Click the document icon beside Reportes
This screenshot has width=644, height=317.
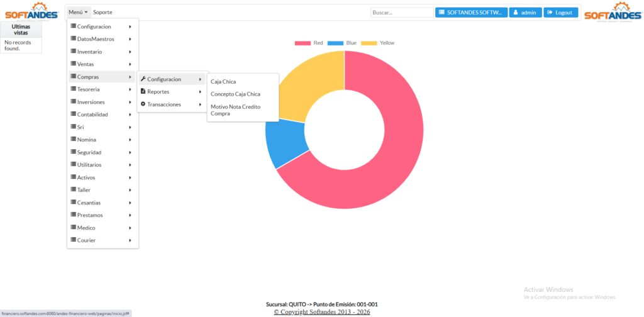(x=143, y=92)
